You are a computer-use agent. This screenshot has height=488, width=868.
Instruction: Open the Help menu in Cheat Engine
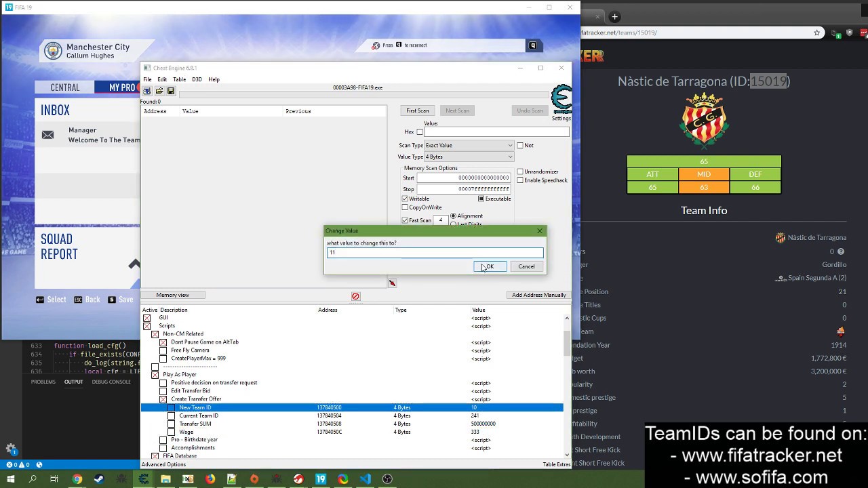pyautogui.click(x=214, y=79)
